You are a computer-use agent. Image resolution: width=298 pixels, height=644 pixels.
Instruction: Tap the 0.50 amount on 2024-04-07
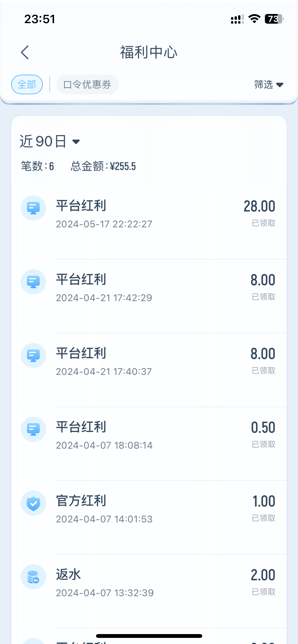[263, 428]
